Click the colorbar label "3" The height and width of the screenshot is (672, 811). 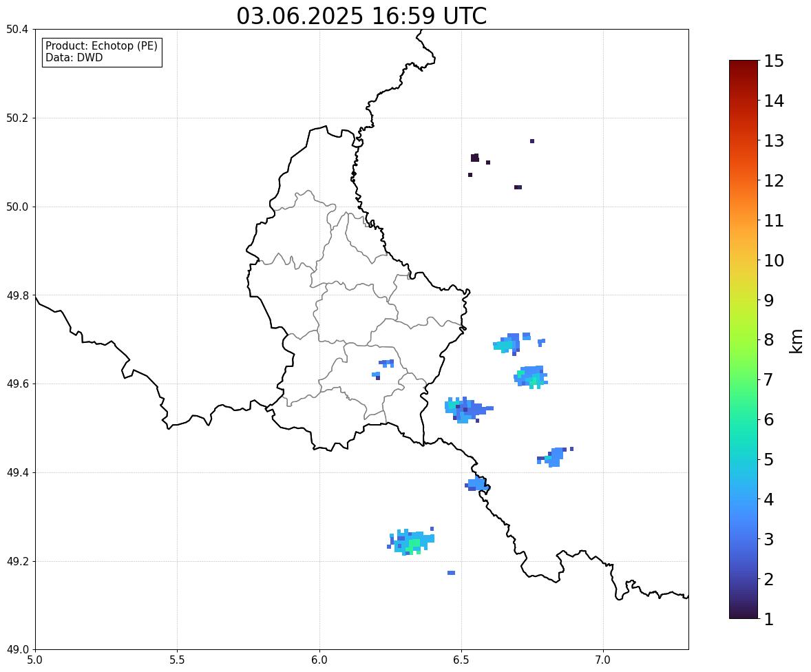(769, 538)
